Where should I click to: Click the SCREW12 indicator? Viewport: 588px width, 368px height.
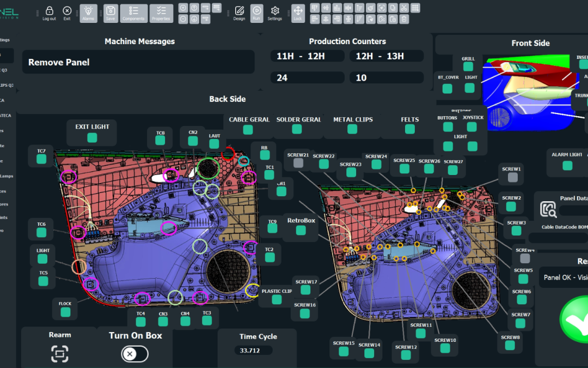406,355
